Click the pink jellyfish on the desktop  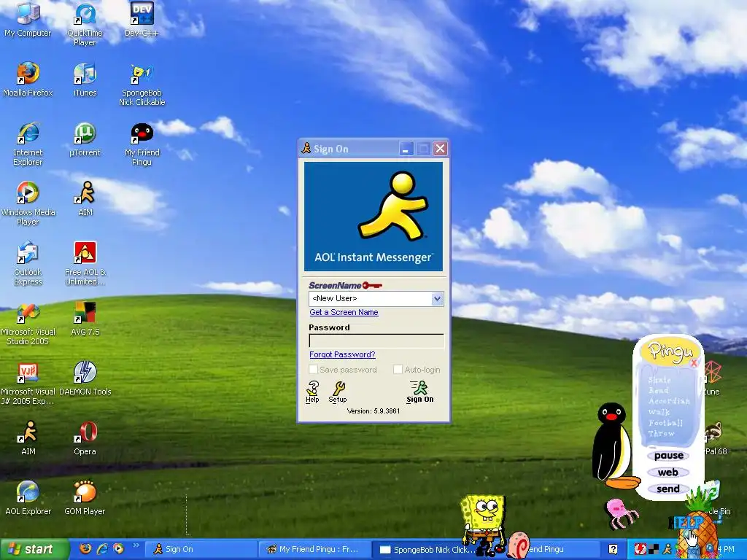click(621, 513)
